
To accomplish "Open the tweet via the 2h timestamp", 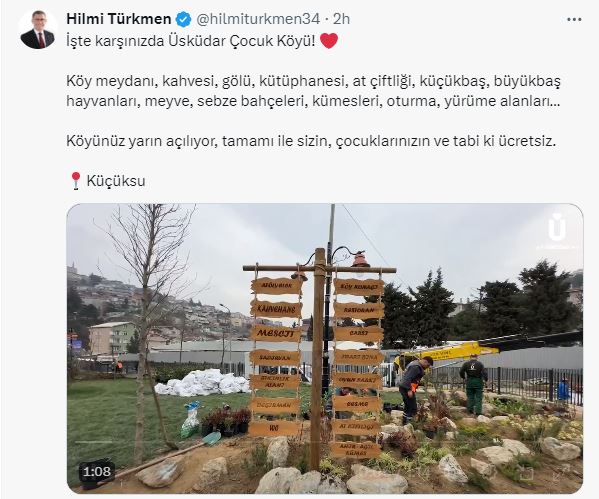I will 342,19.
